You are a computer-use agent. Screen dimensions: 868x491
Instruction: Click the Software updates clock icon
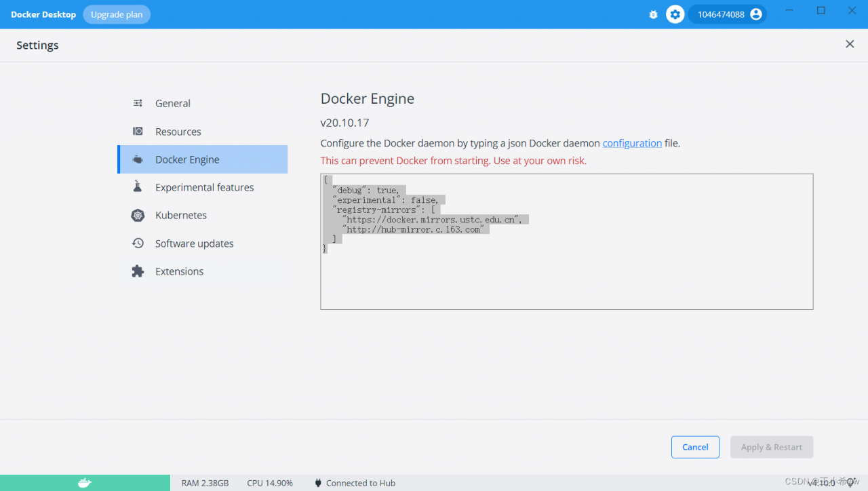click(138, 243)
